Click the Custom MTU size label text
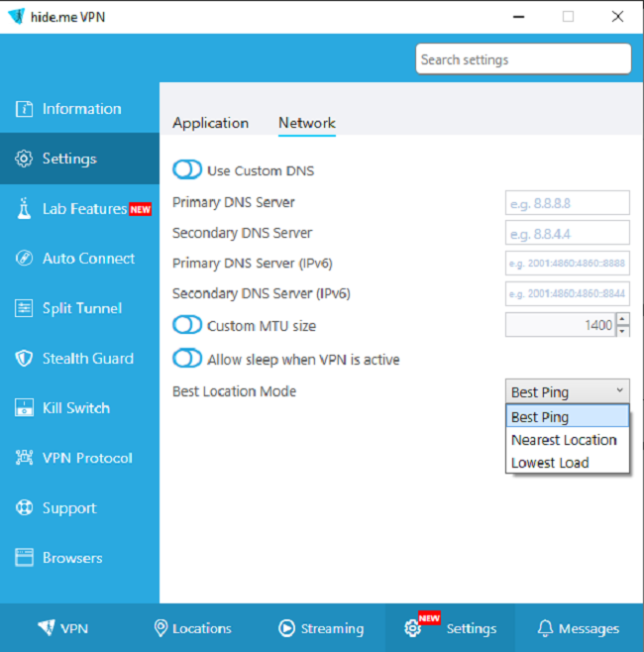 click(x=262, y=326)
